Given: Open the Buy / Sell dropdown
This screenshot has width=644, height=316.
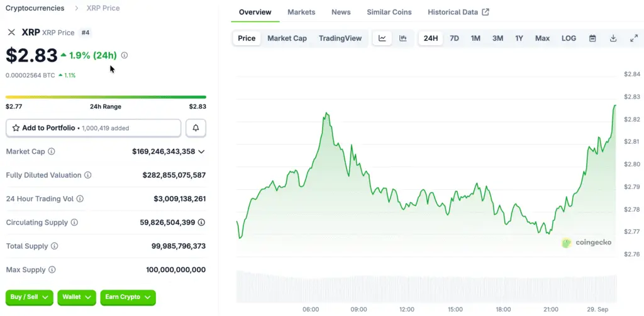Looking at the screenshot, I should click(x=30, y=297).
